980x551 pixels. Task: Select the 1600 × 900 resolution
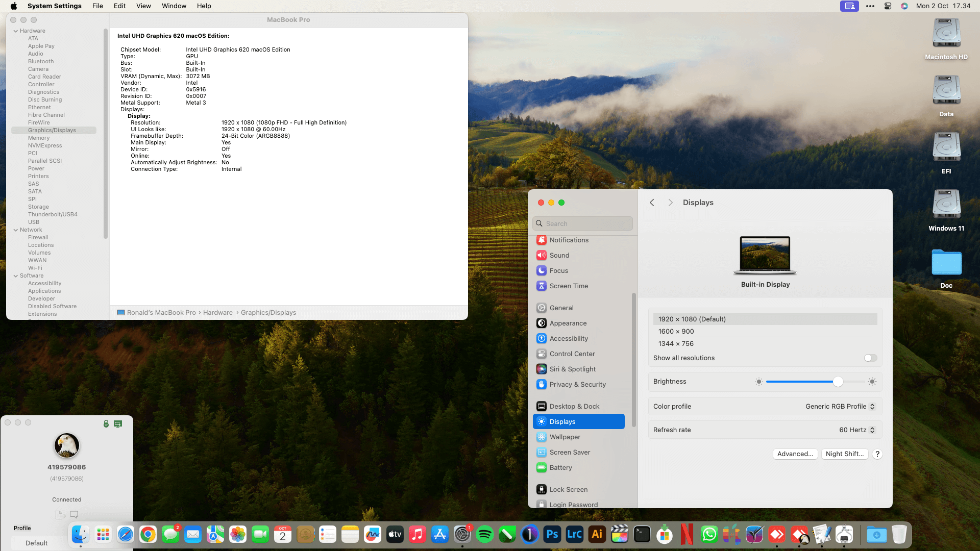[676, 331]
